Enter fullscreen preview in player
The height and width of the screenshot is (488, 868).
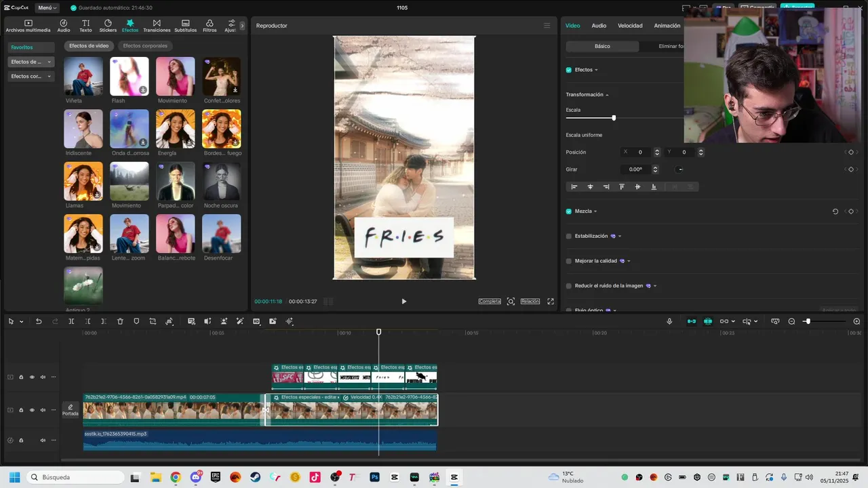[551, 302]
